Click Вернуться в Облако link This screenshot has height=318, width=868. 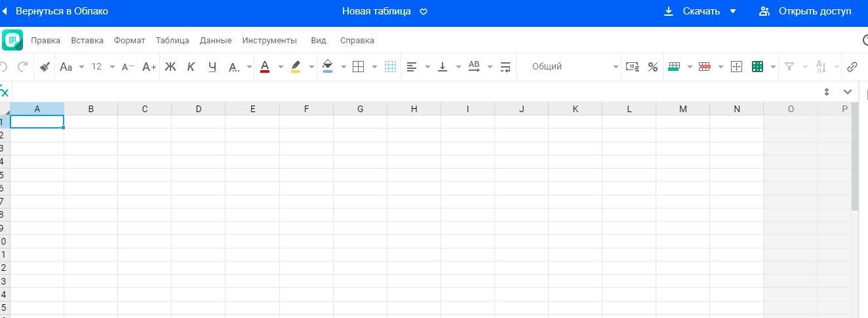pyautogui.click(x=62, y=11)
